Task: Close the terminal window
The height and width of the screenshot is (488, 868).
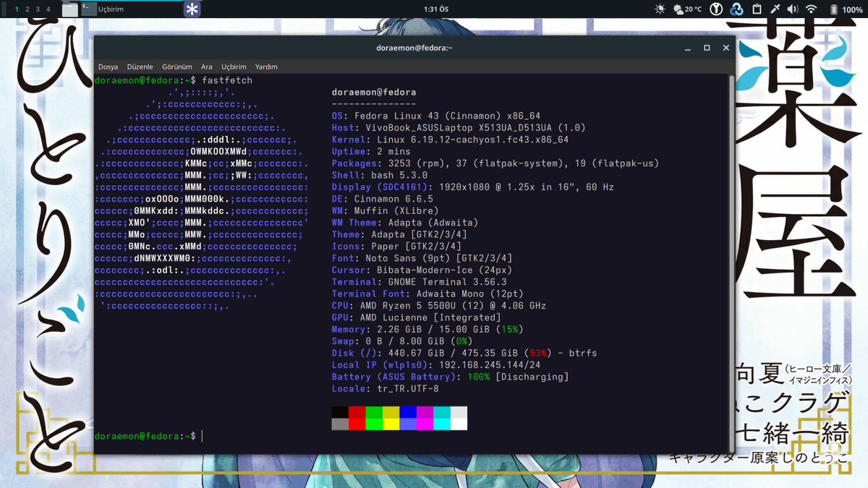Action: tap(726, 48)
